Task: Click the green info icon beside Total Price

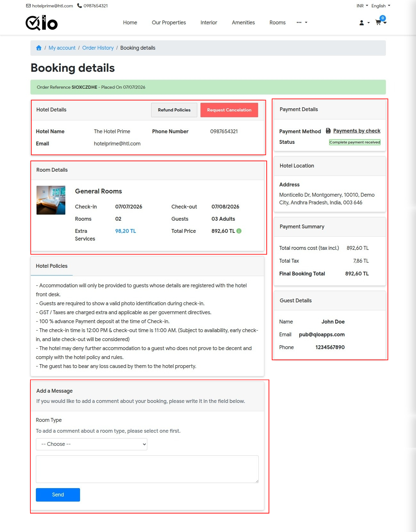Action: (x=239, y=231)
